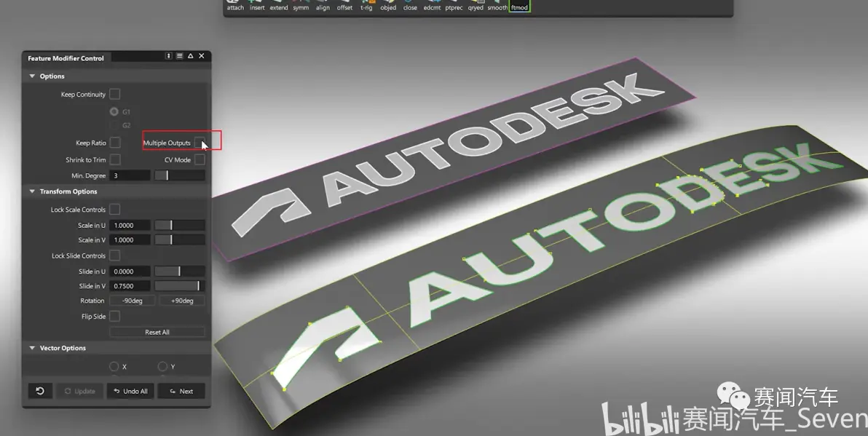Screen dimensions: 868x436
Task: Choose the X vector radio button
Action: pyautogui.click(x=114, y=366)
